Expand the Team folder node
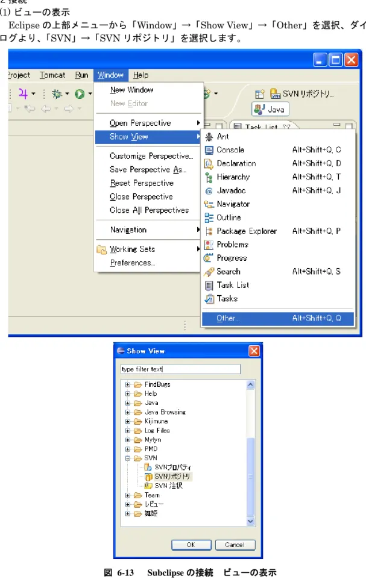The width and height of the screenshot is (366, 588). point(128,495)
